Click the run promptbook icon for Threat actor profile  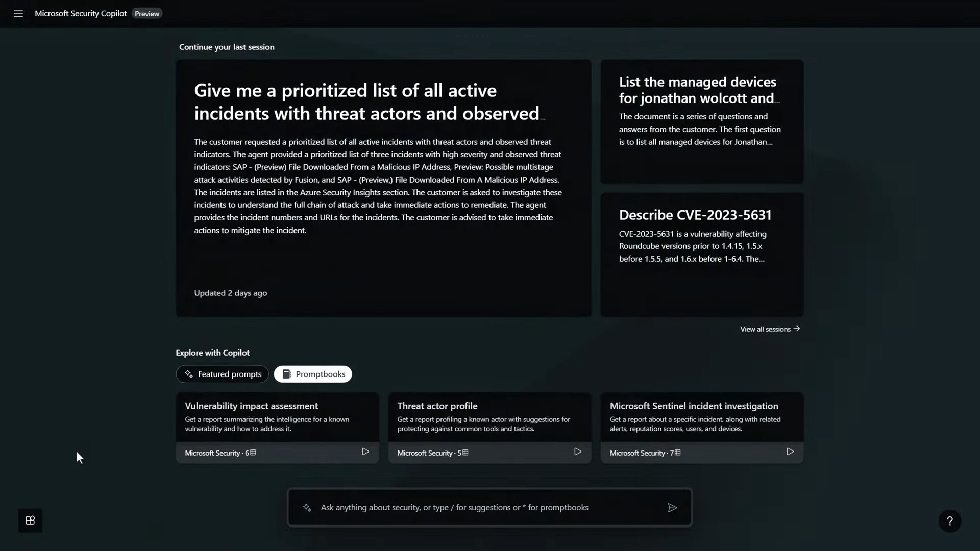[577, 452]
